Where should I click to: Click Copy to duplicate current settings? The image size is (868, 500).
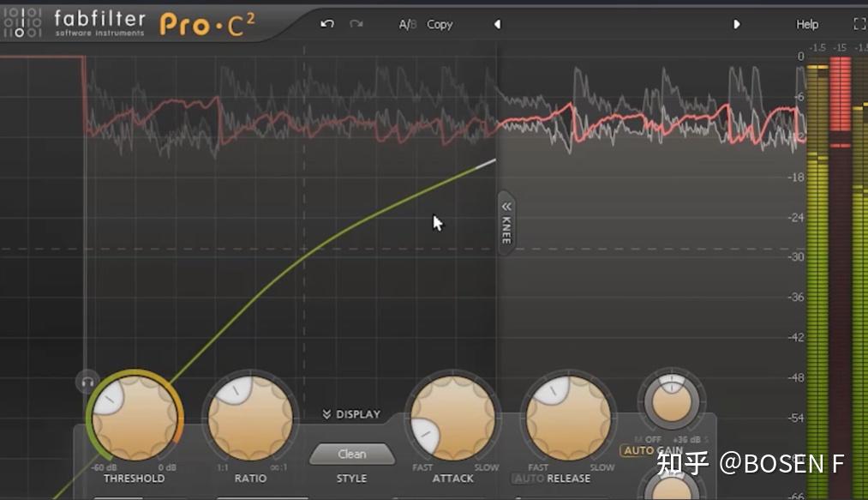coord(440,24)
